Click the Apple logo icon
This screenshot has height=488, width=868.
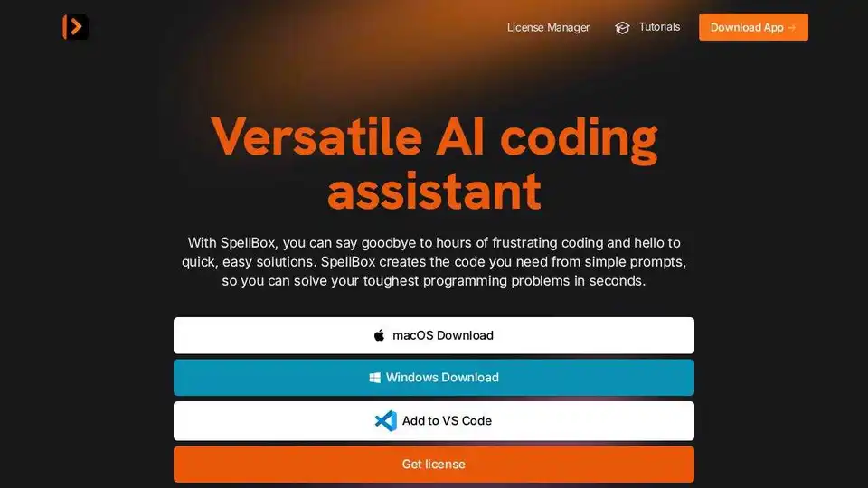(x=379, y=335)
